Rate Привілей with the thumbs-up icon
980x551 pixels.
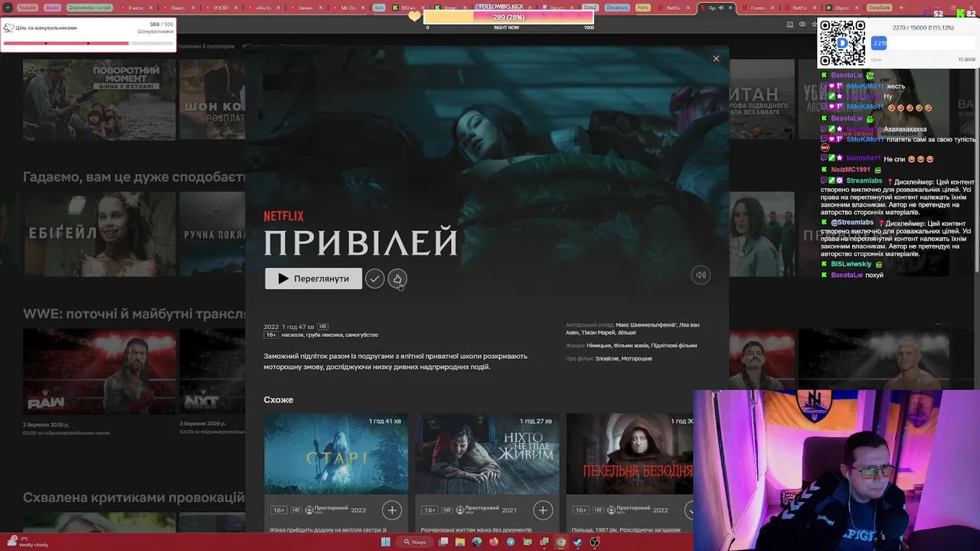[397, 279]
